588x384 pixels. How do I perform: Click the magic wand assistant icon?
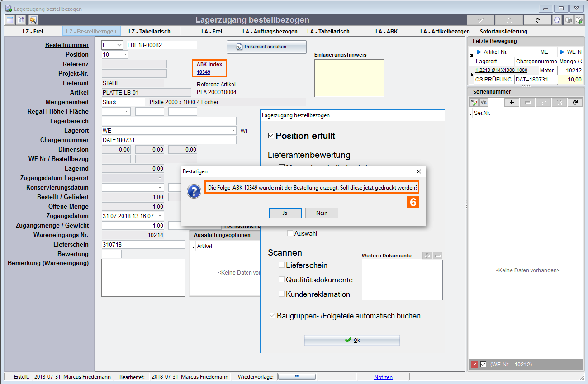click(33, 20)
